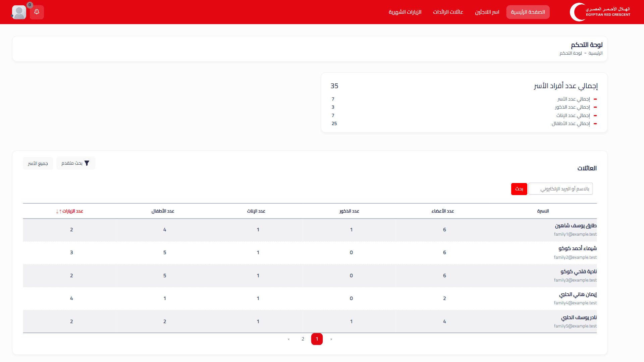
Task: Open family شيماء أحمد كوكو
Action: (578, 248)
